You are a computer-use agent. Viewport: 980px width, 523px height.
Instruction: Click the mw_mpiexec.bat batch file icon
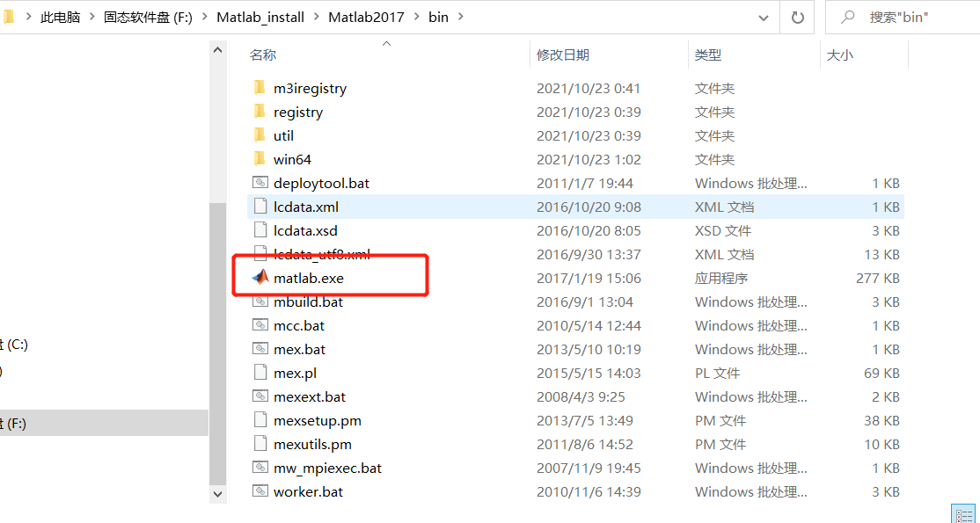tap(260, 468)
